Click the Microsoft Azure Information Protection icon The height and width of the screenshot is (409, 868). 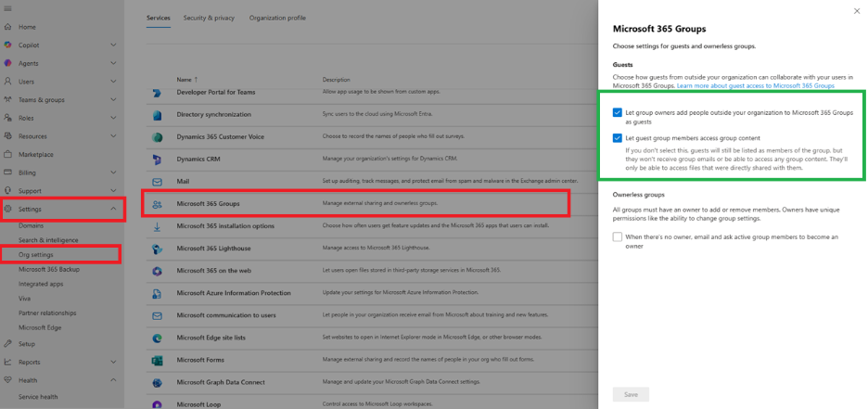(x=157, y=293)
